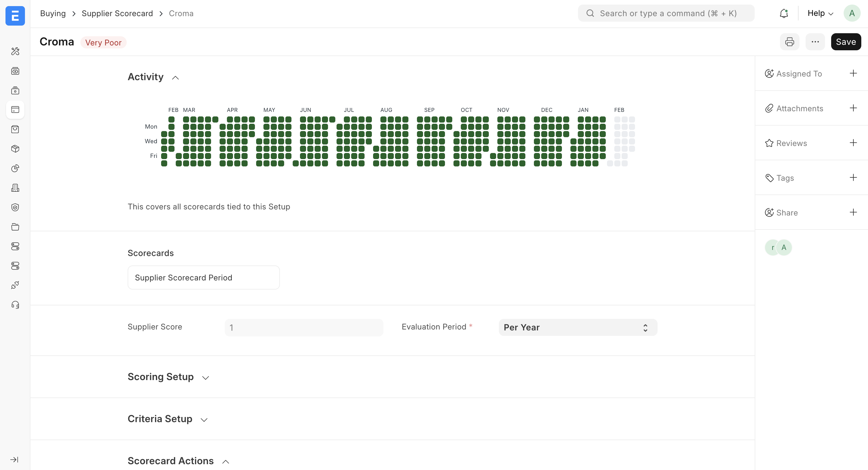Click the Save button
This screenshot has height=470, width=868.
(x=845, y=42)
